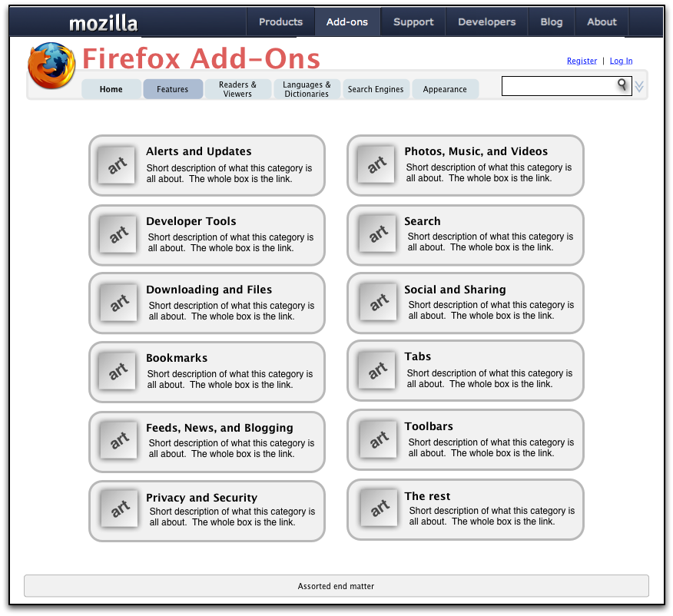Click the art icon for Privacy and Security
The image size is (673, 616).
(x=119, y=508)
